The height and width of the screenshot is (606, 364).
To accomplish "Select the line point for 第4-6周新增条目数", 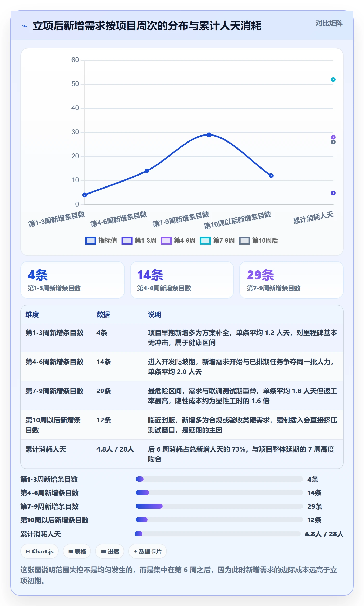I will (x=147, y=171).
